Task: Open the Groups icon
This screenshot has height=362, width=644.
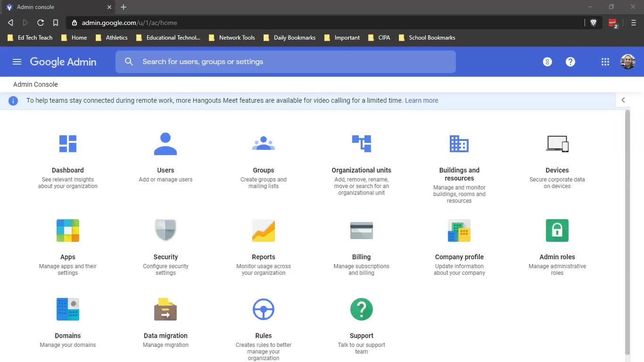Action: coord(264,143)
